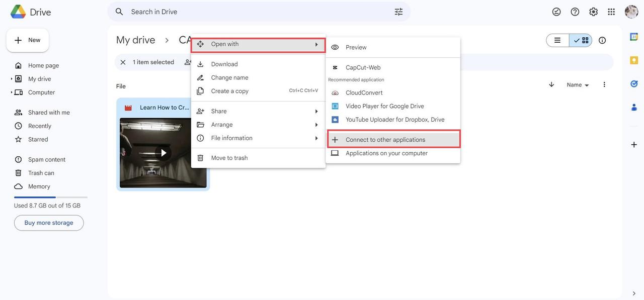Click the red video file type icon
644x300 pixels.
[x=128, y=108]
